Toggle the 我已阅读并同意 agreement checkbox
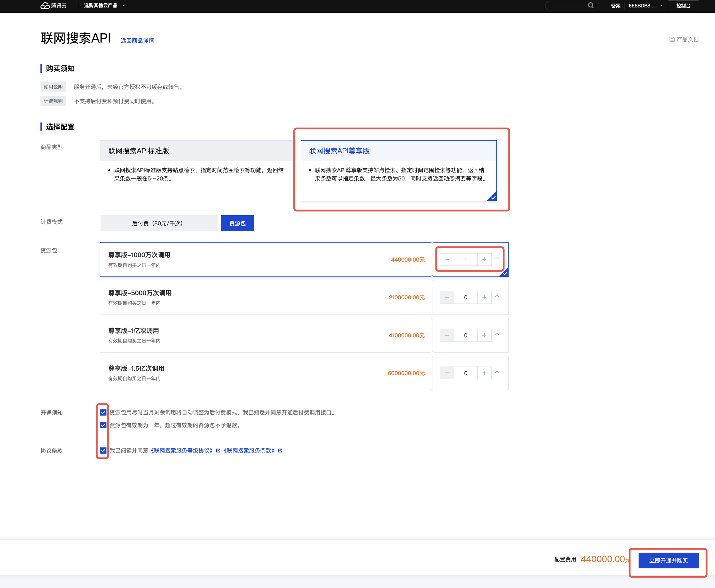Viewport: 715px width, 588px height. (103, 450)
